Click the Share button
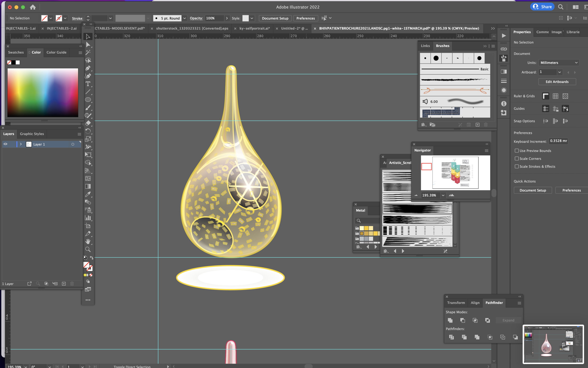Viewport: 588px width, 368px height. [x=542, y=7]
